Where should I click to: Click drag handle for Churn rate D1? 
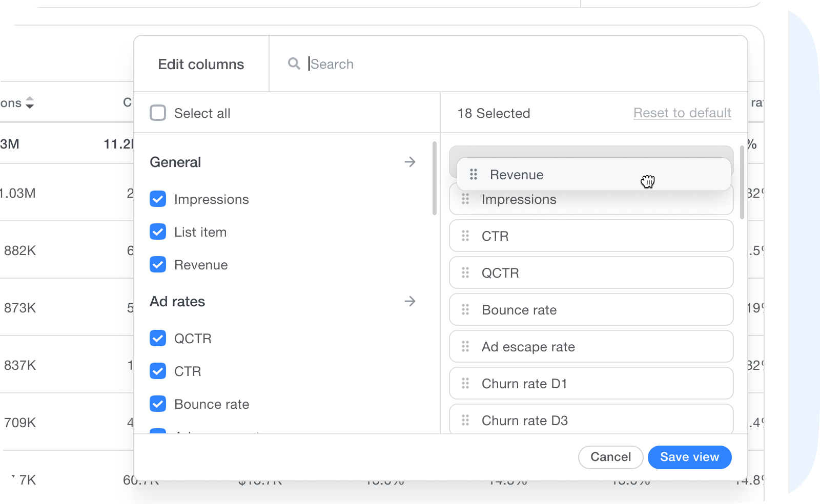pyautogui.click(x=465, y=384)
